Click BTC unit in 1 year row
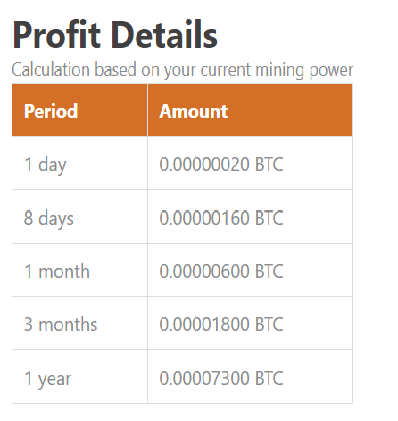This screenshot has height=421, width=398. tap(269, 378)
